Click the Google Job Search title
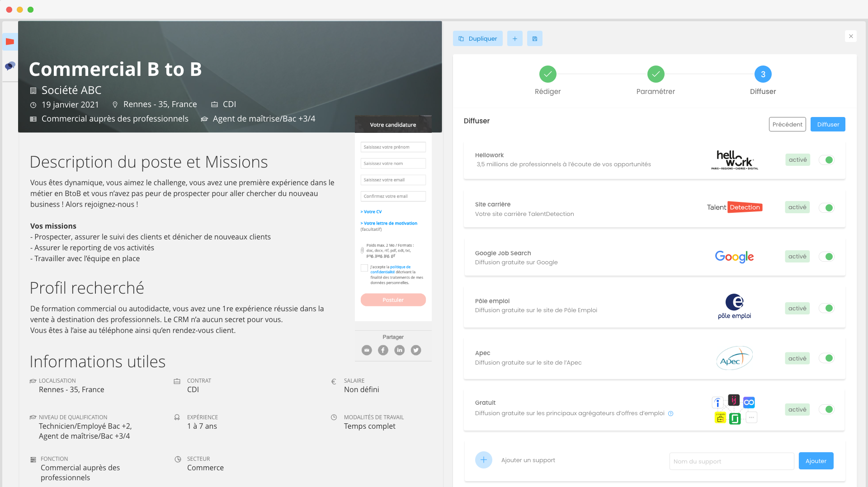 [x=503, y=253]
